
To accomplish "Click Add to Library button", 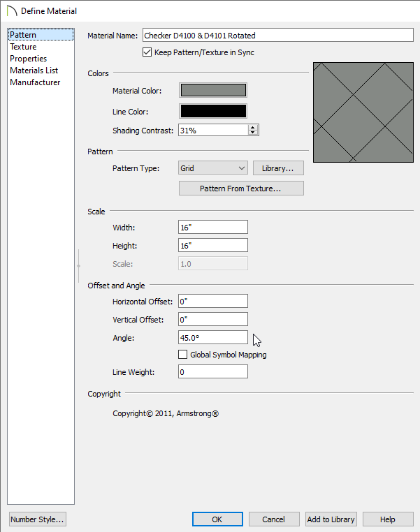I will 331,519.
